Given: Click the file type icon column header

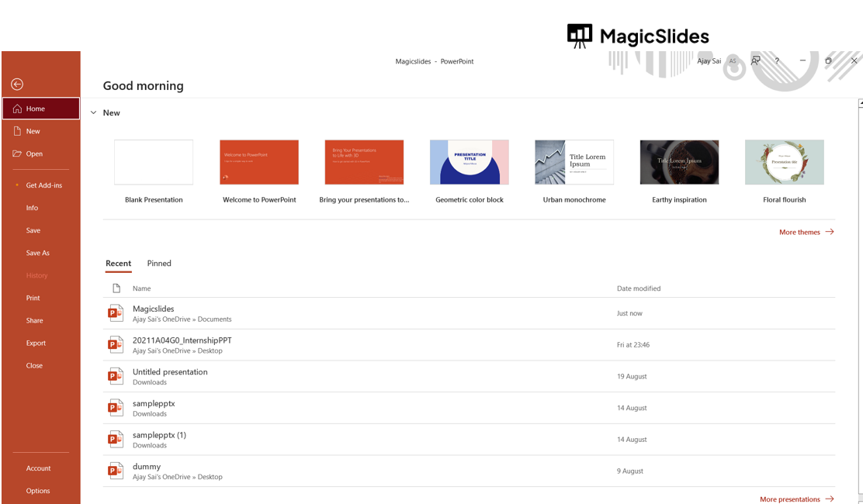Looking at the screenshot, I should coord(116,288).
